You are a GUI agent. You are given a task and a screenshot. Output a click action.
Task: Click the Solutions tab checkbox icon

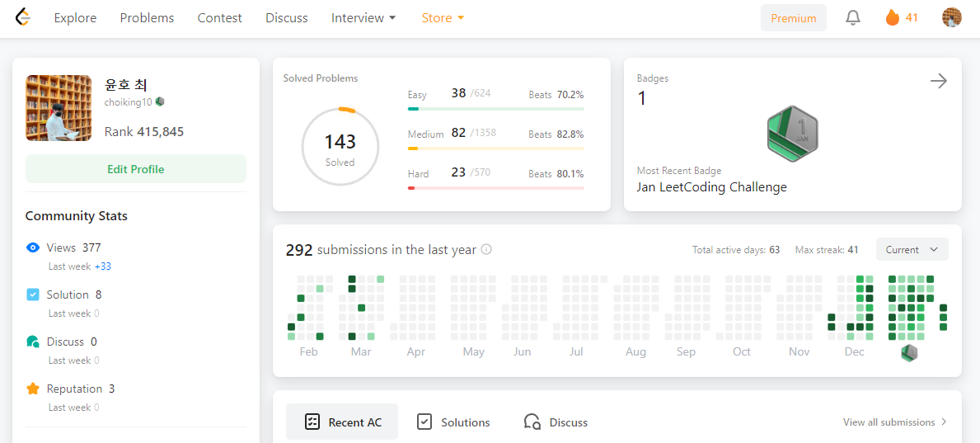[424, 422]
